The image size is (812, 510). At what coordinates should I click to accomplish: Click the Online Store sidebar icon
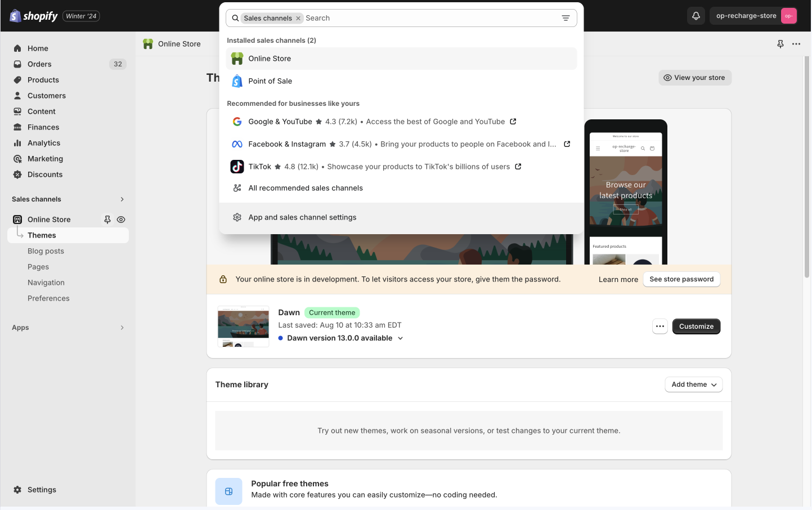pos(17,220)
